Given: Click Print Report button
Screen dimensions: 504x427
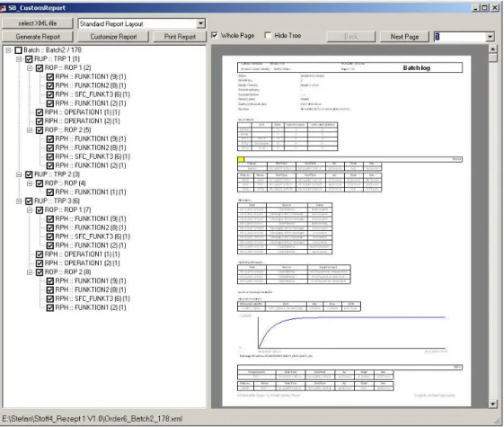Looking at the screenshot, I should click(x=180, y=37).
